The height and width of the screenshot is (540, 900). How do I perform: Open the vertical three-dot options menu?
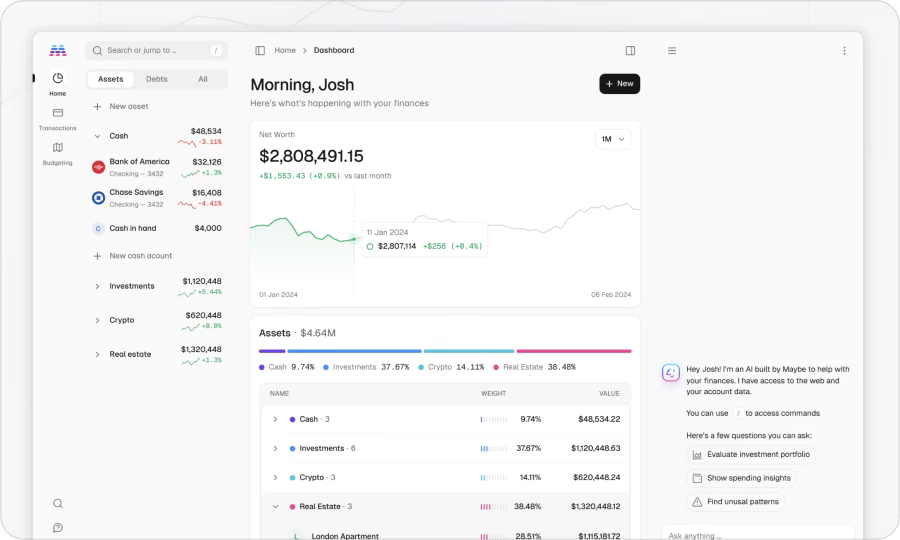[x=844, y=50]
